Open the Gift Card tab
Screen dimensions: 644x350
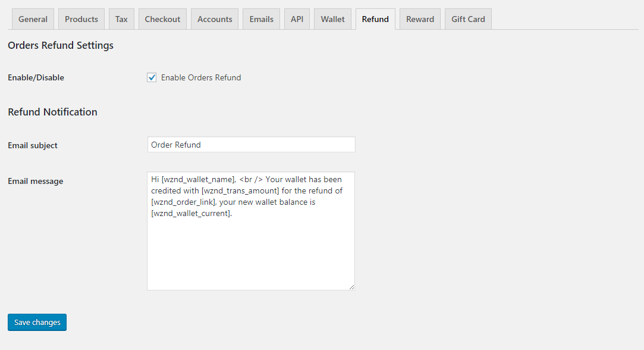(x=468, y=19)
